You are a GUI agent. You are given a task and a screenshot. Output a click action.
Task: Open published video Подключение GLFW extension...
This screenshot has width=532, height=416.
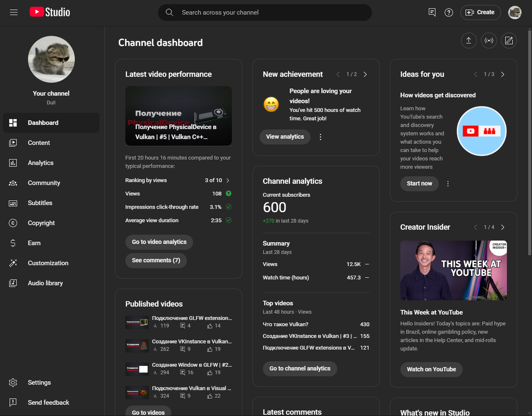click(192, 318)
